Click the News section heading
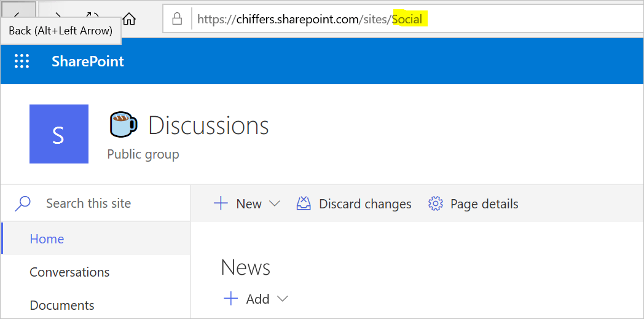 click(246, 267)
